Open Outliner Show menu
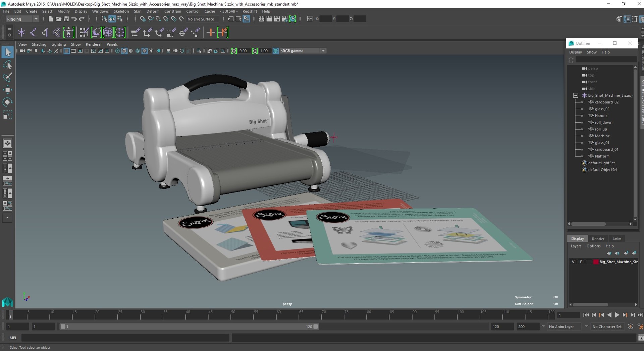Image resolution: width=644 pixels, height=351 pixels. pos(591,52)
